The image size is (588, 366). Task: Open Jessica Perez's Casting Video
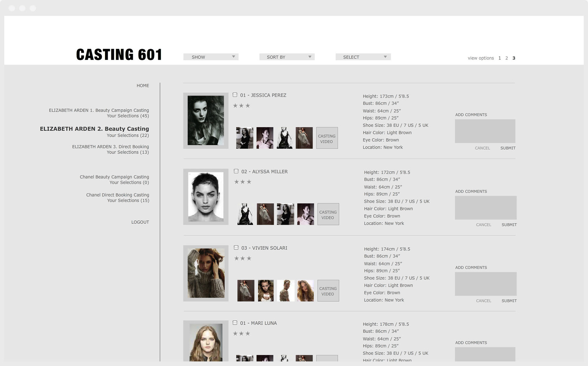click(327, 138)
